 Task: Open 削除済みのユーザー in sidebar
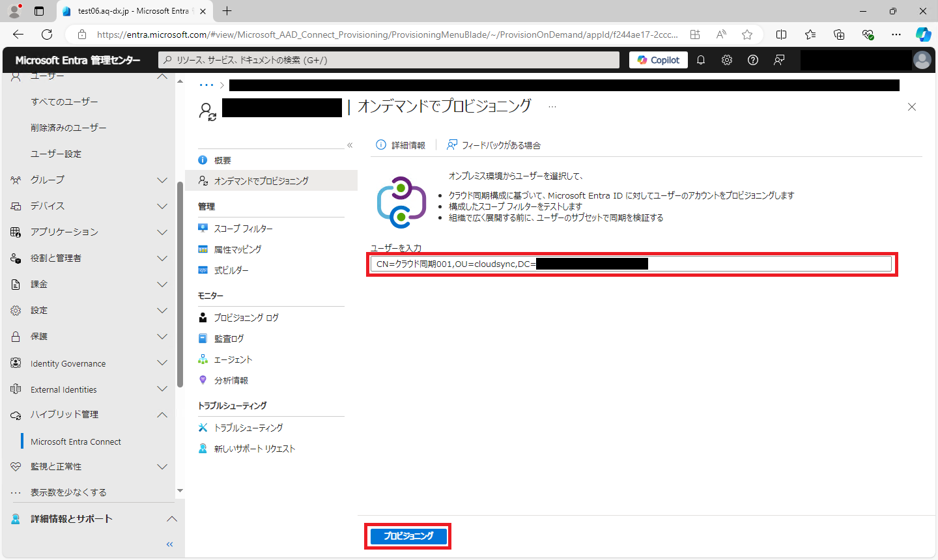coord(68,128)
